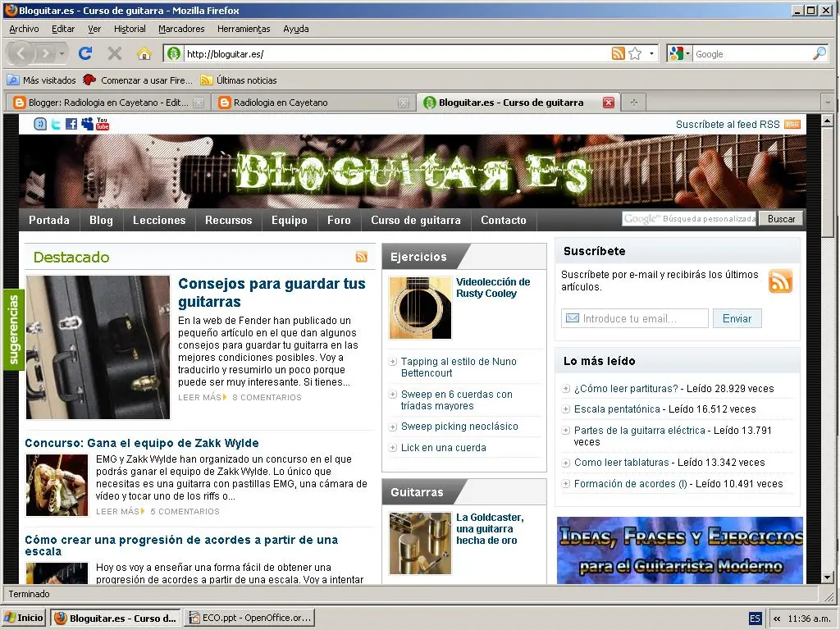Close the Radiologia en Cayetano tab

pyautogui.click(x=404, y=103)
